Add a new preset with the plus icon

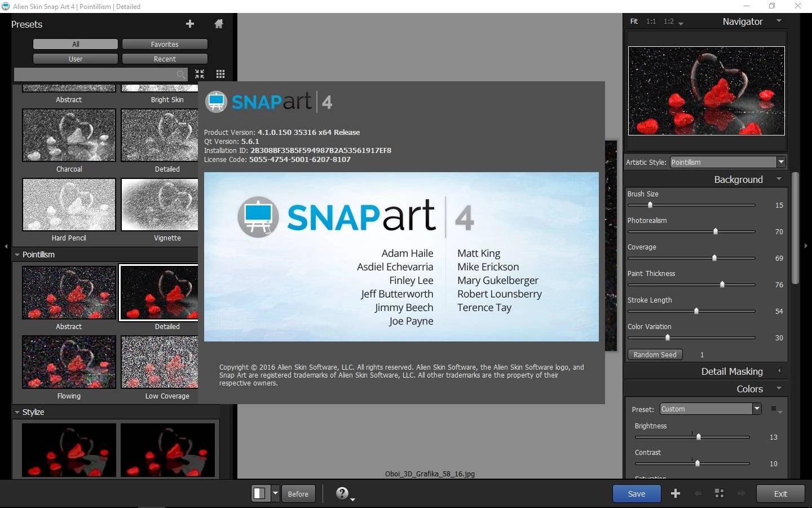tap(190, 24)
